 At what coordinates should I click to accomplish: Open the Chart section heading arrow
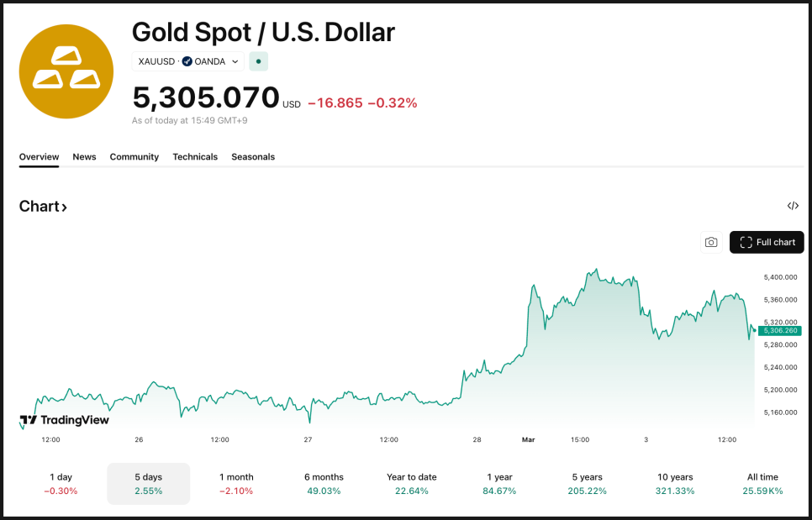[x=44, y=207]
